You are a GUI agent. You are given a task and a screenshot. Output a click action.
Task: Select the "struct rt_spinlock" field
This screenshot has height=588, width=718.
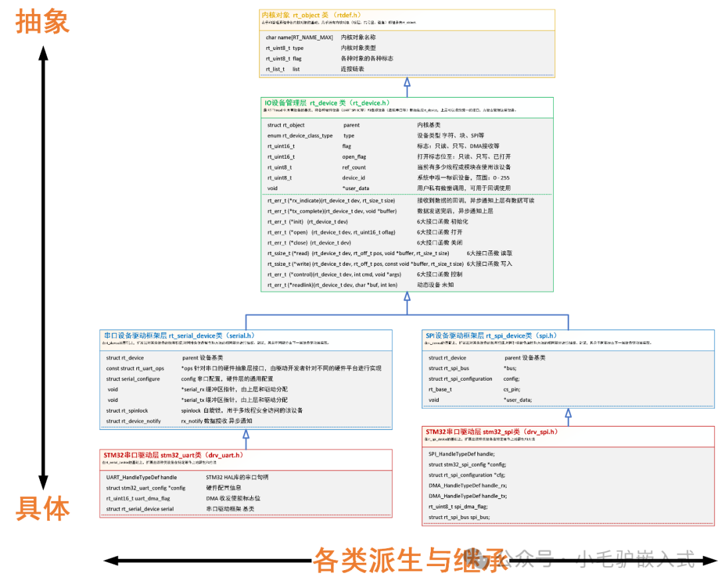coord(127,411)
